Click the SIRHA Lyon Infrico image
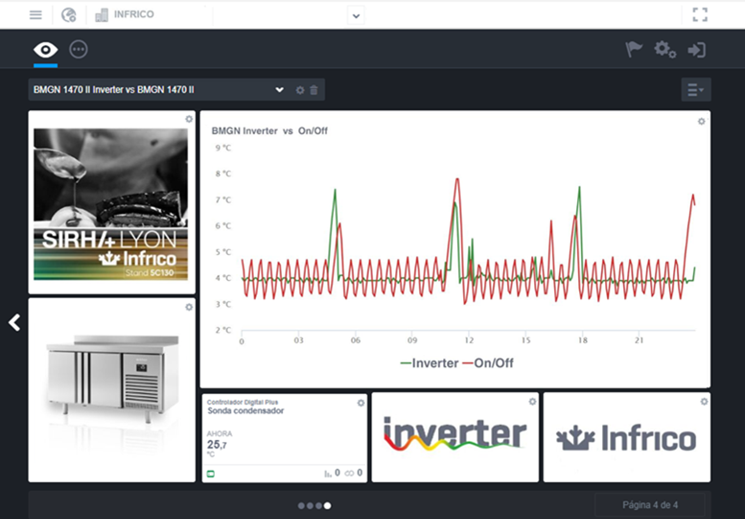This screenshot has width=745, height=519. 111,204
